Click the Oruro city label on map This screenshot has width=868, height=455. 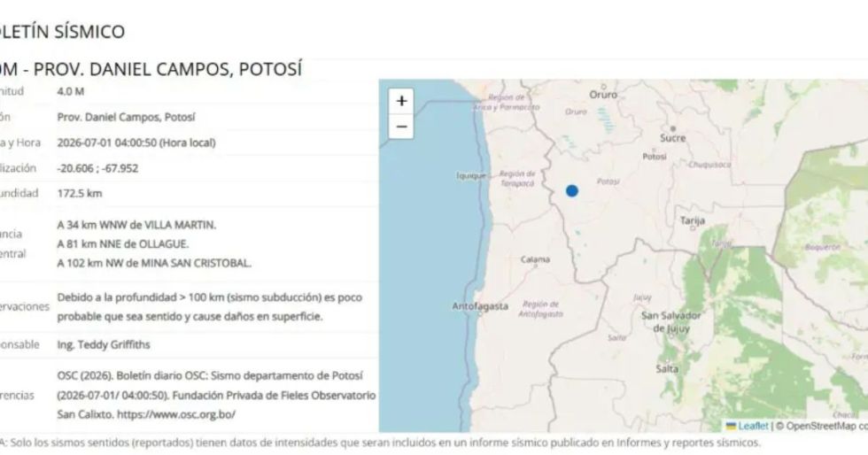[x=603, y=95]
